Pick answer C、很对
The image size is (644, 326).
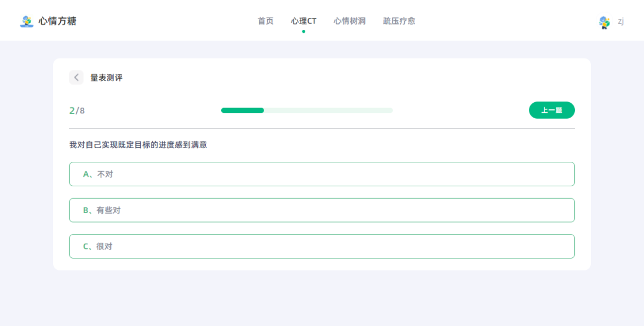point(322,246)
